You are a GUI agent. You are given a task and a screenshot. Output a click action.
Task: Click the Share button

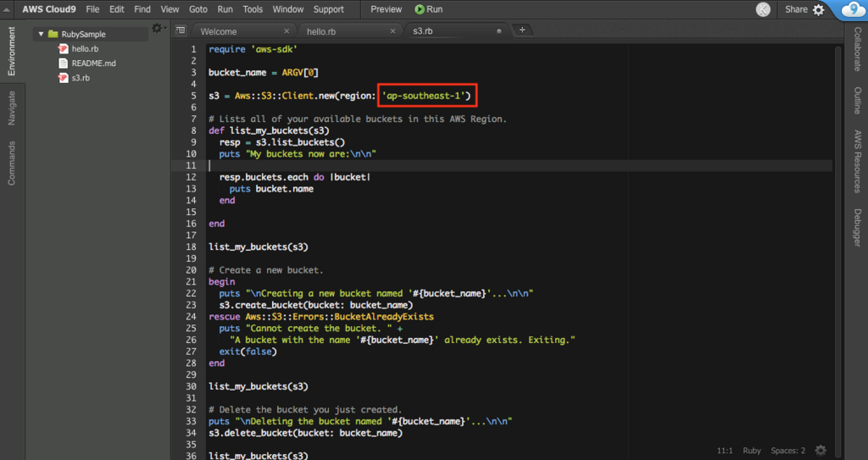click(x=796, y=9)
